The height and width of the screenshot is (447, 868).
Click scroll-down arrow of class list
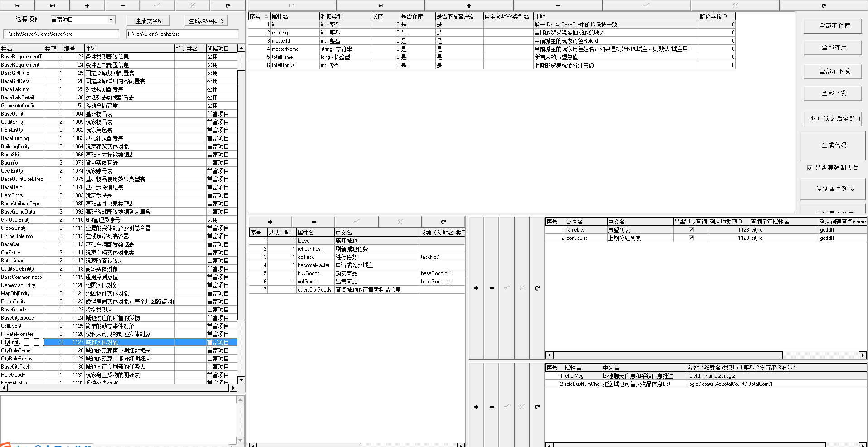click(x=241, y=380)
